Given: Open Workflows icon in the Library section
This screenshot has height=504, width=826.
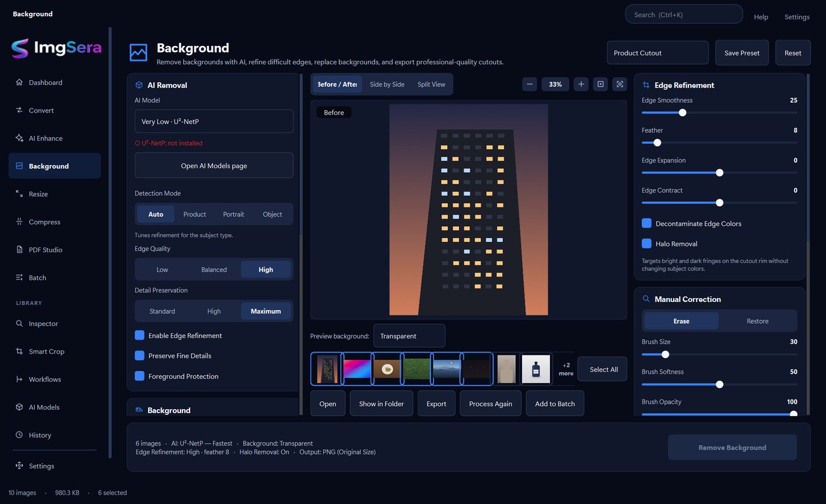Looking at the screenshot, I should pos(19,379).
